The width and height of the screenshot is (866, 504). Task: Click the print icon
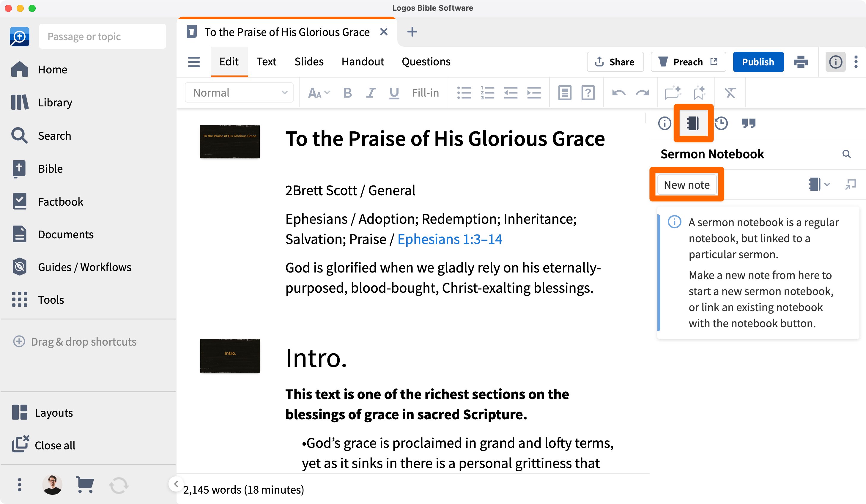pyautogui.click(x=801, y=62)
